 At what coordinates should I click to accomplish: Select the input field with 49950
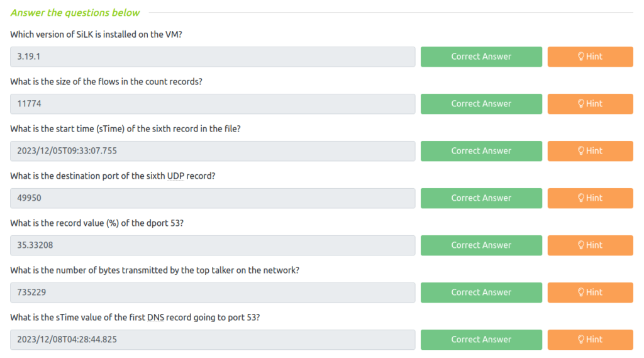[213, 198]
